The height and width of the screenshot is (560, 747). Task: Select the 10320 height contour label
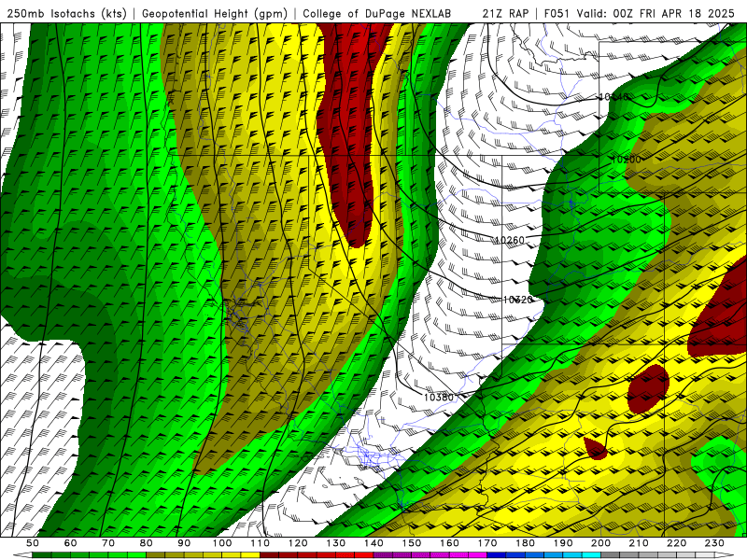(x=518, y=300)
